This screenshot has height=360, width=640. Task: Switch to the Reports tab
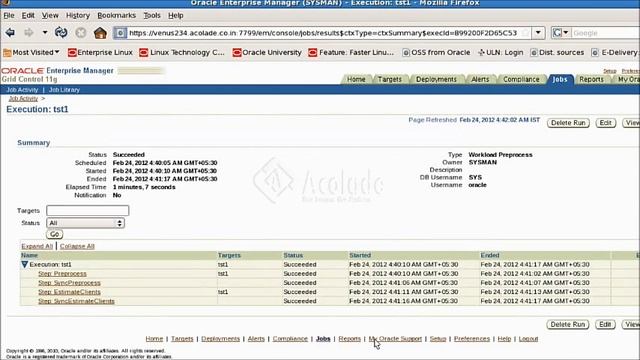click(591, 79)
